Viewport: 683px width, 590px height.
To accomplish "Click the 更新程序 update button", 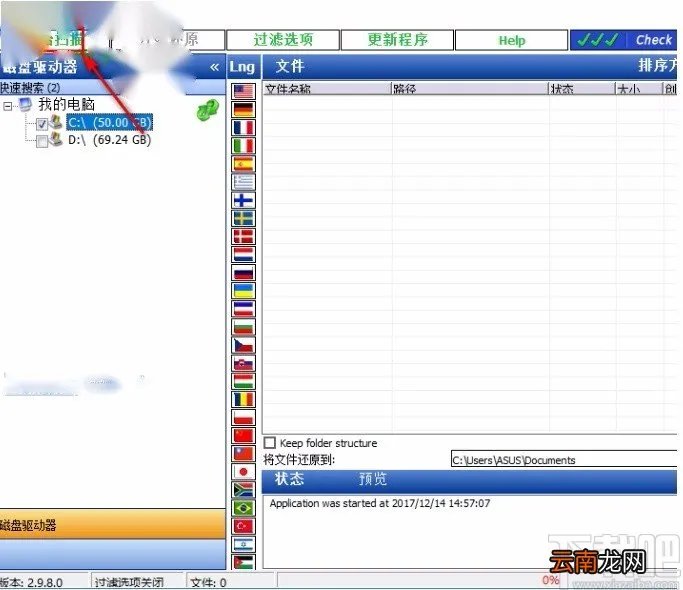I will 397,40.
